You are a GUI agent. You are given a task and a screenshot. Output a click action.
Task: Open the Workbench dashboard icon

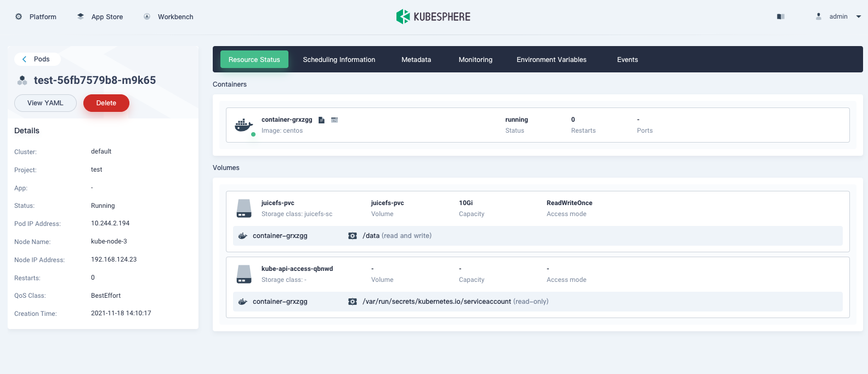pos(147,16)
